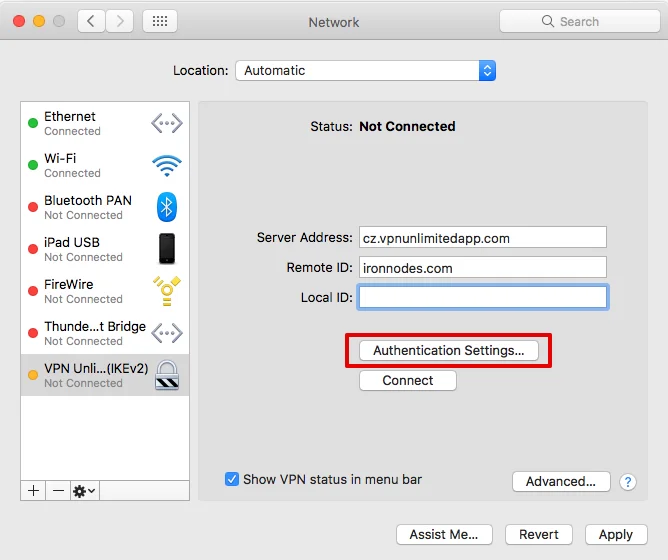The width and height of the screenshot is (668, 560).
Task: Toggle Show VPN status in menu bar
Action: click(x=232, y=479)
